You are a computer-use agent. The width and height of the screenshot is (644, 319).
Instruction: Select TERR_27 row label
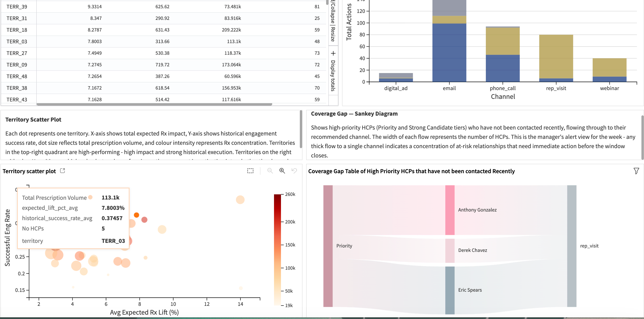pyautogui.click(x=17, y=53)
